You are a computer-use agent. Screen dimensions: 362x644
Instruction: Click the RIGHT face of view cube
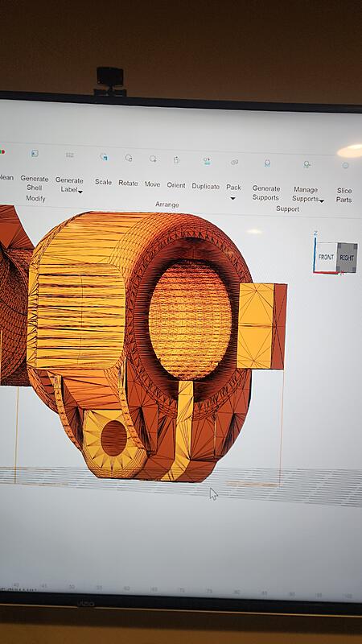click(x=347, y=258)
